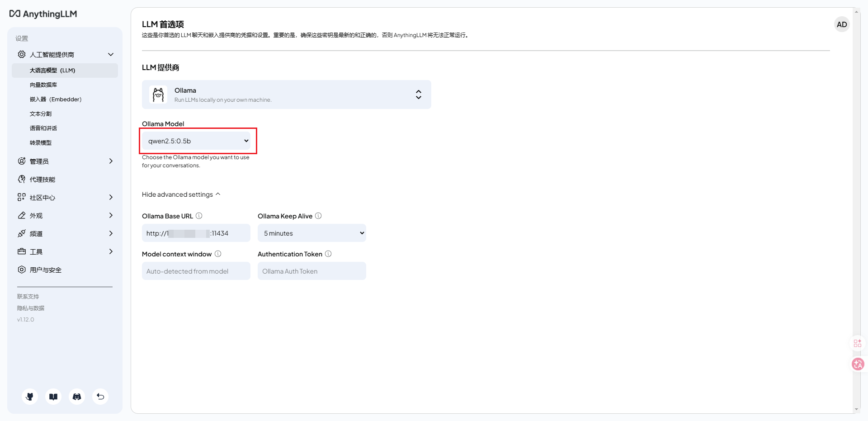
Task: Expand the 频道 section chevron
Action: pyautogui.click(x=111, y=233)
